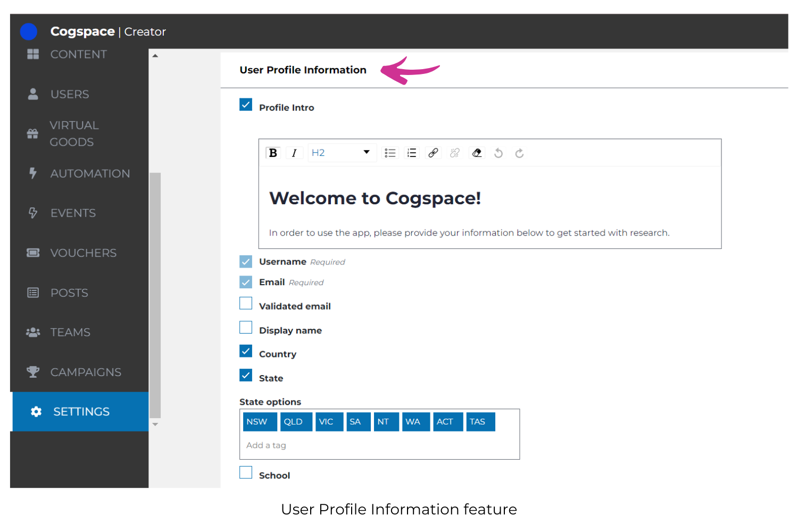This screenshot has height=532, width=798.
Task: Click the NT state tag
Action: pos(387,422)
